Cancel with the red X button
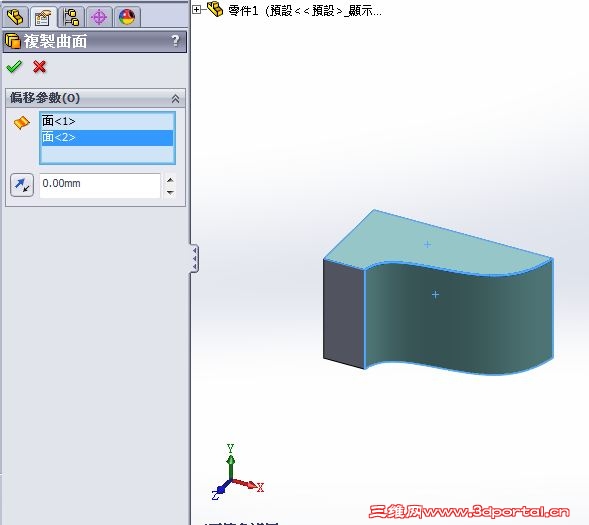Screen dimensions: 589x525 coord(39,67)
